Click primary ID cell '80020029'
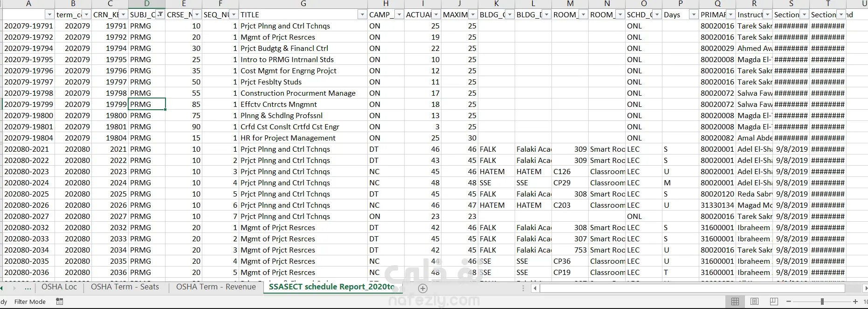 [x=717, y=48]
